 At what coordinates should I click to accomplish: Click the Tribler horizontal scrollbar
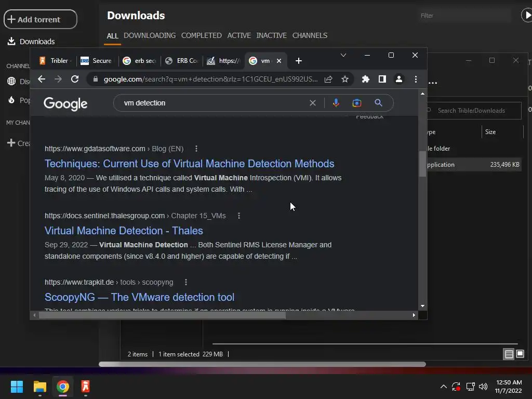click(x=262, y=364)
